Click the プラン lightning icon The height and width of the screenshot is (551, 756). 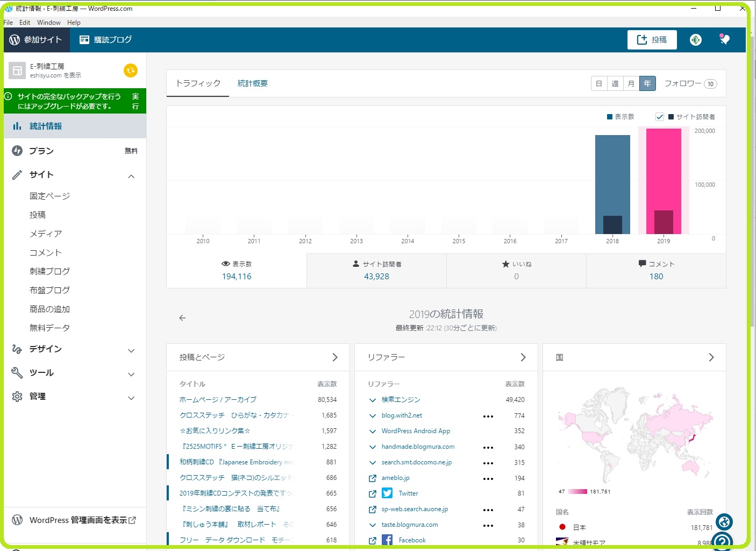pyautogui.click(x=17, y=151)
